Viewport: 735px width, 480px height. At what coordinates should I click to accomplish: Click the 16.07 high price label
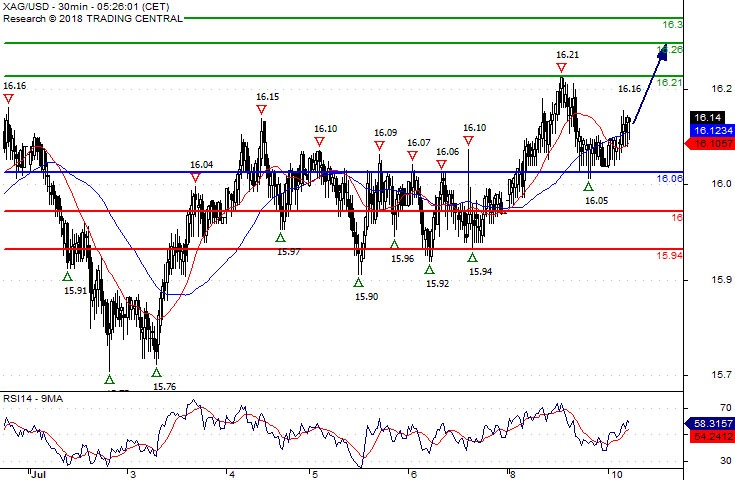pos(418,142)
